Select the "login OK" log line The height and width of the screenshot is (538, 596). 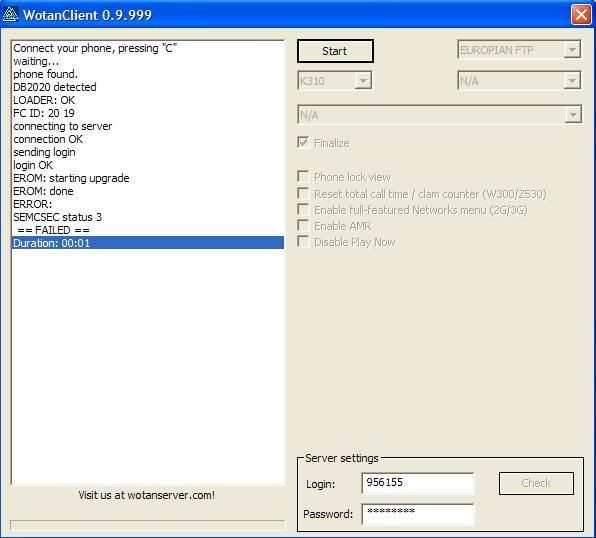tap(148, 165)
